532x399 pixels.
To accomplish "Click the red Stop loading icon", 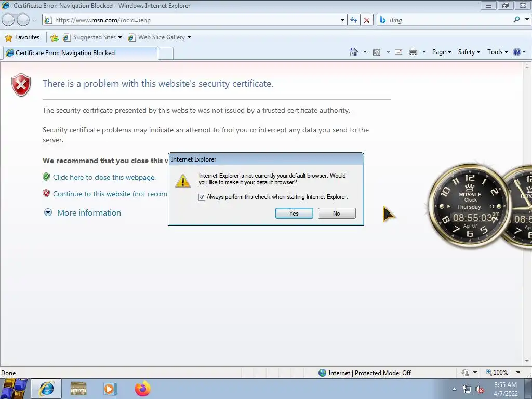I will (366, 20).
